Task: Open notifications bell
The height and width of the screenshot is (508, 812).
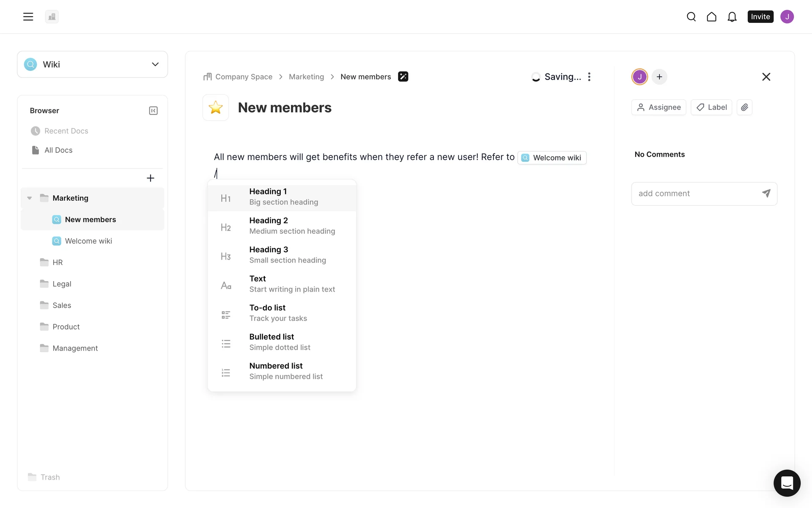Action: 732,17
